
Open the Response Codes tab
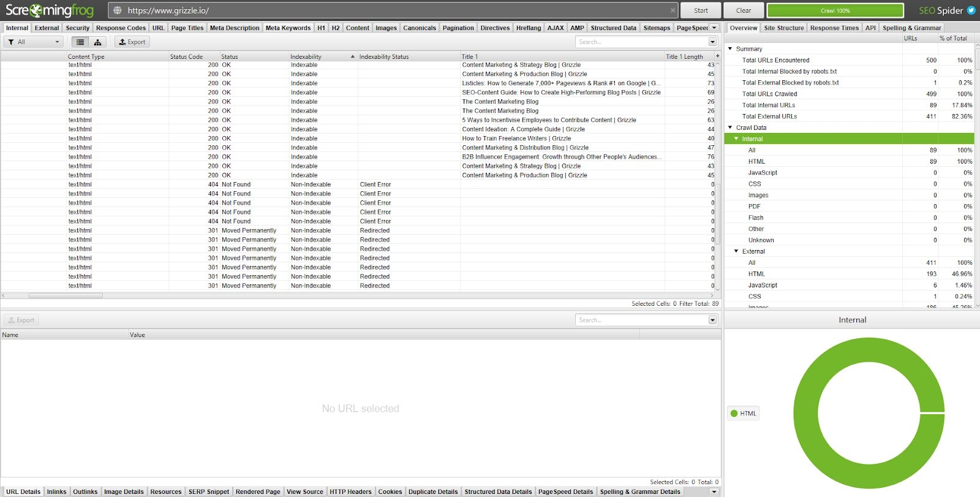tap(121, 28)
